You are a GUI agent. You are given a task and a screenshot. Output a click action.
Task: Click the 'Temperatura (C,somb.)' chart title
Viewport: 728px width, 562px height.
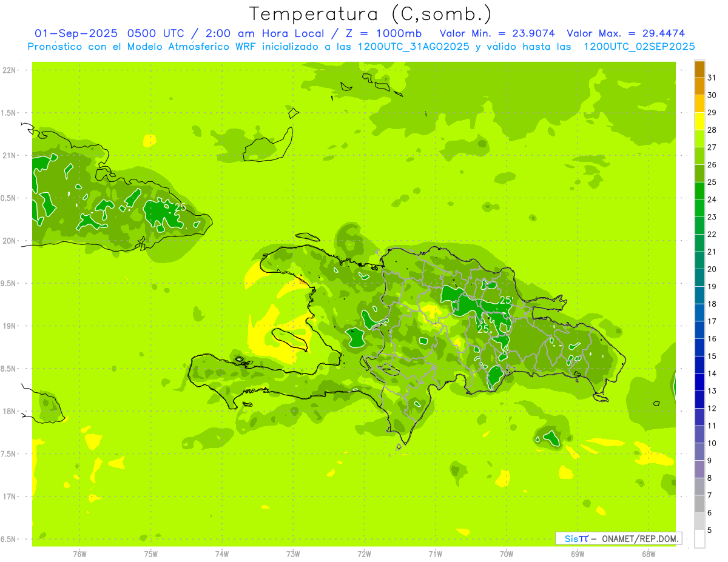click(371, 13)
